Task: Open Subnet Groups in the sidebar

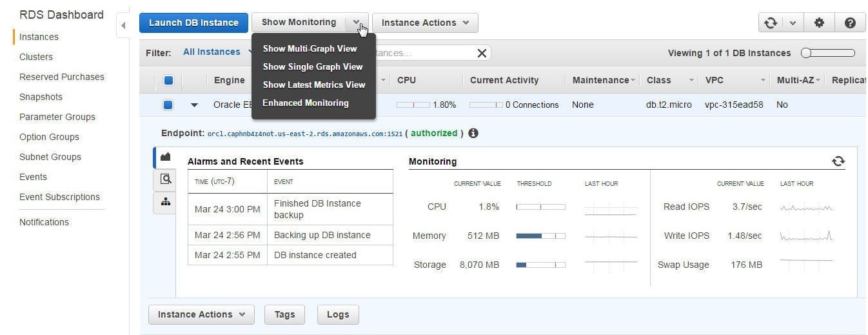Action: (50, 157)
